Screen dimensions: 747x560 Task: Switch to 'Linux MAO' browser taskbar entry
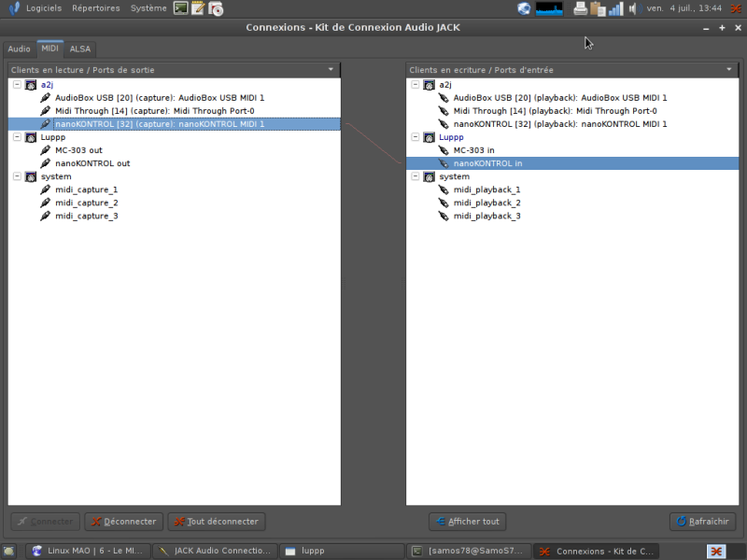[88, 551]
